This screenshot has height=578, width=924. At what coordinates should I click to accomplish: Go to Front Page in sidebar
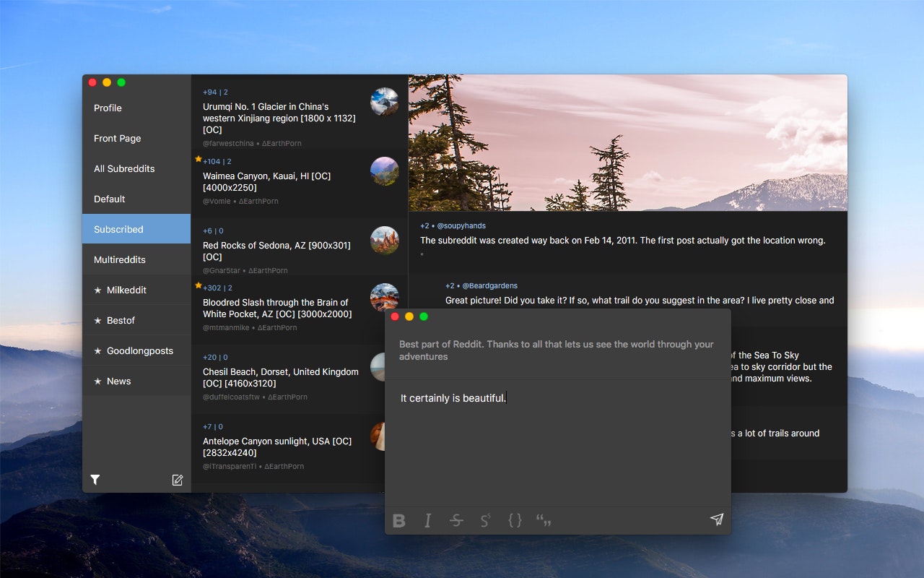pos(136,138)
